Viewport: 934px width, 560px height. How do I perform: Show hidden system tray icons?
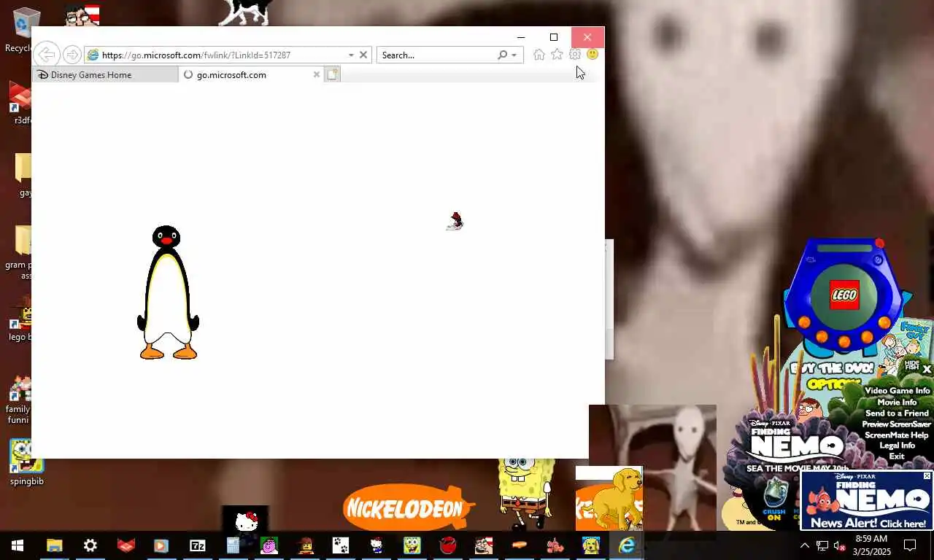805,545
